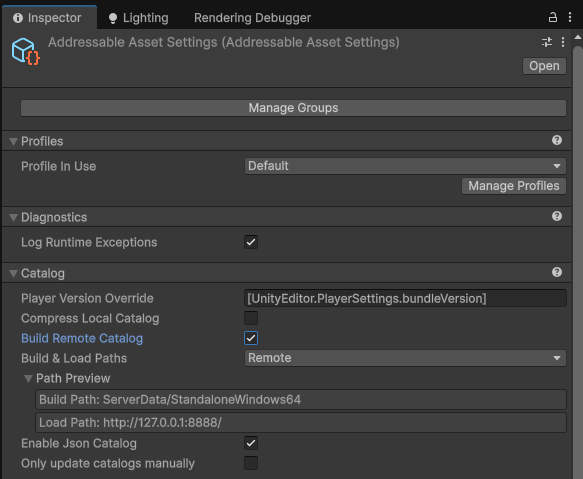Screen dimensions: 583x479
Task: Click the Profile In Use label
Action: coord(58,166)
